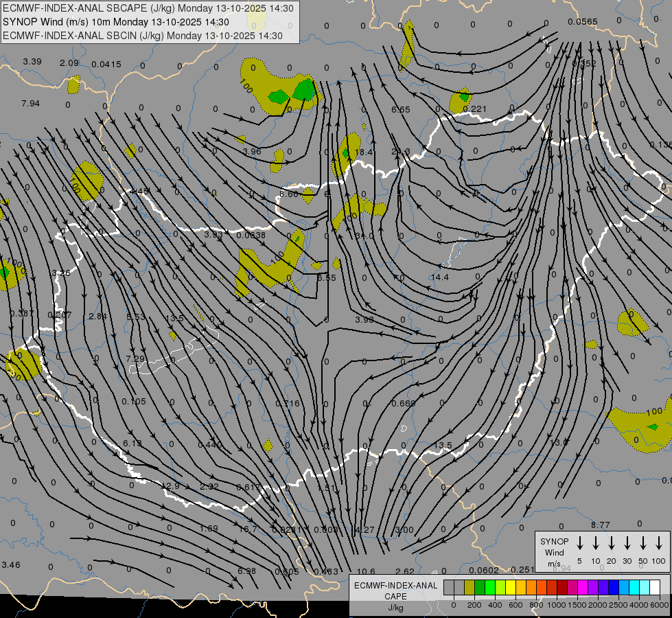The image size is (672, 618).
Task: Click the 10 m/s wind arrow in legend
Action: tap(596, 543)
